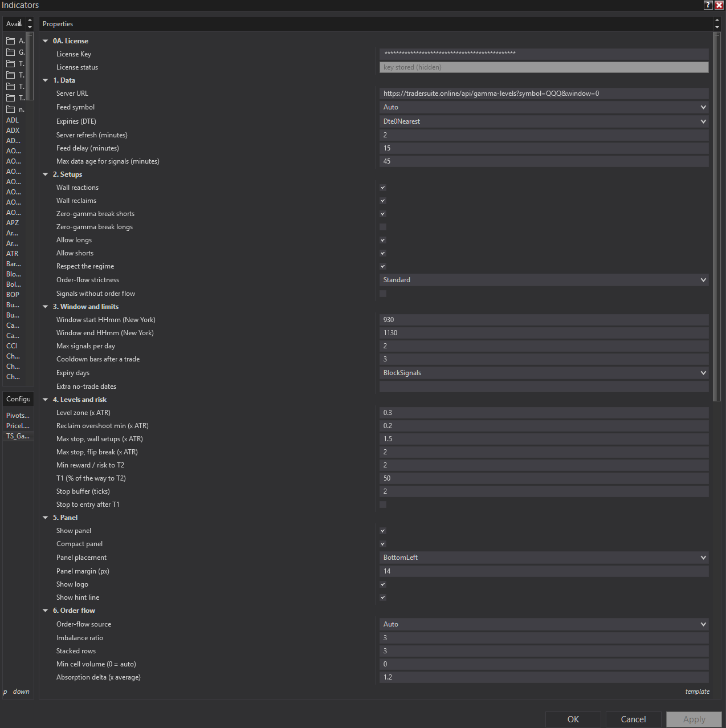Screen dimensions: 726x728
Task: Edit Server refresh minutes field
Action: click(x=544, y=135)
